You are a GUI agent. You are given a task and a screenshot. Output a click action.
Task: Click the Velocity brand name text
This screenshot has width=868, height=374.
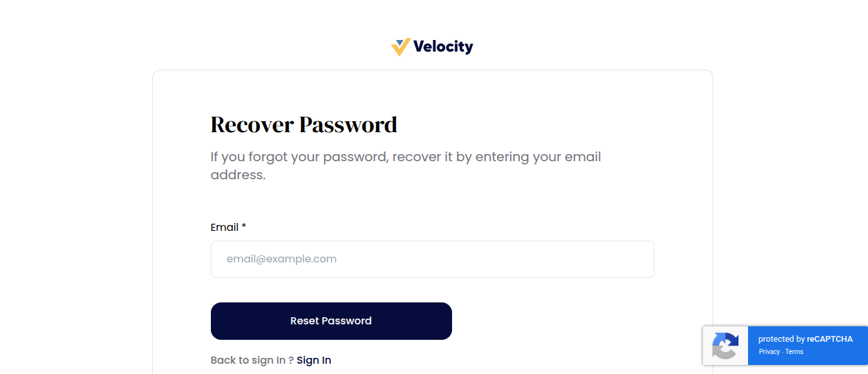[444, 46]
